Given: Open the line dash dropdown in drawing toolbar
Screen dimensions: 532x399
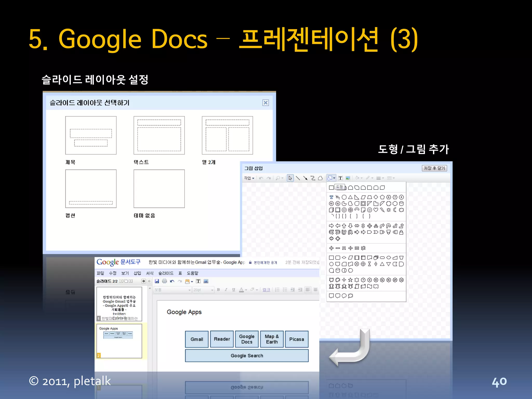Looking at the screenshot, I should tap(391, 178).
